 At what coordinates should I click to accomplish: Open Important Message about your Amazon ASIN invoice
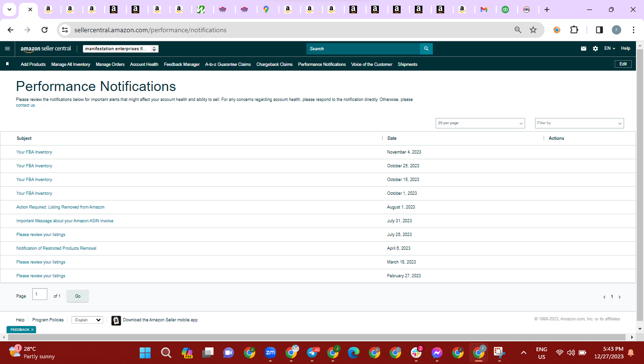pos(65,221)
